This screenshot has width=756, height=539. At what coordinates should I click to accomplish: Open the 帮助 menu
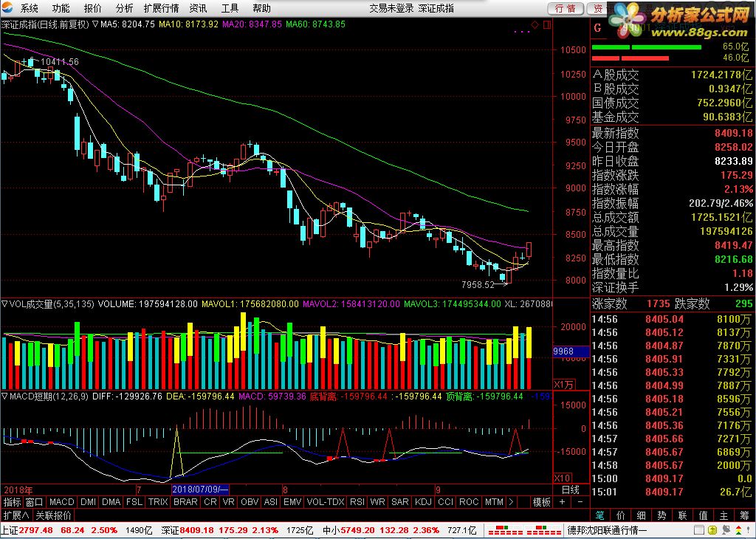262,8
